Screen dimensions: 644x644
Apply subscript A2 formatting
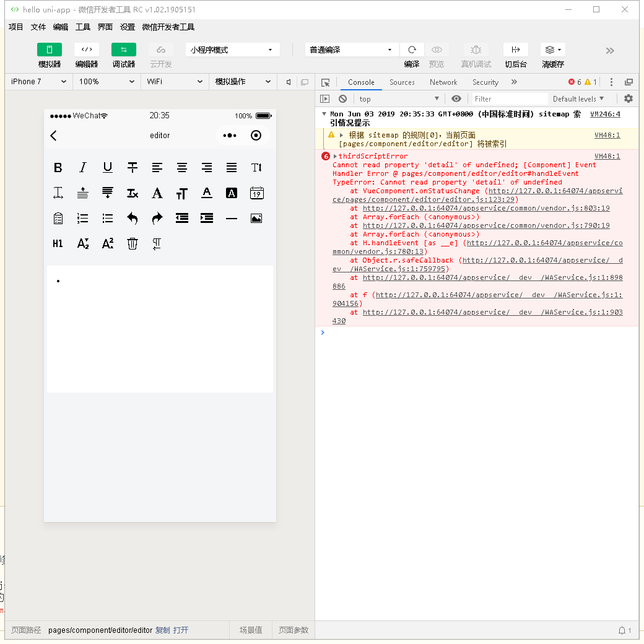(83, 244)
